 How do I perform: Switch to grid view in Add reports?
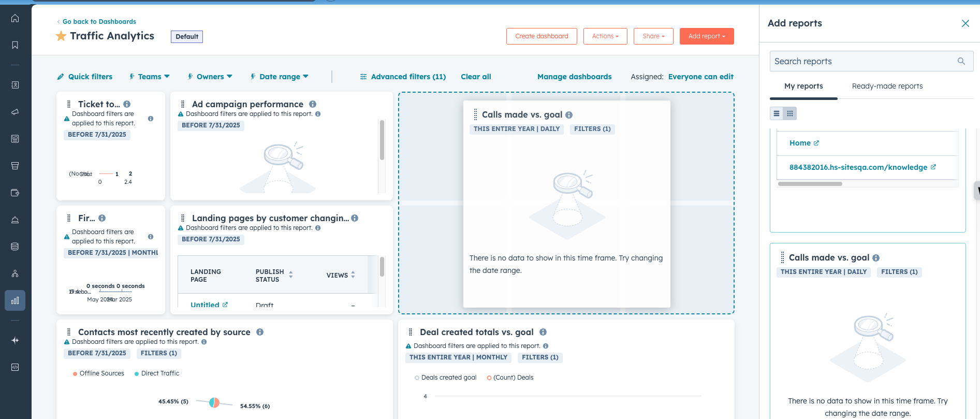[790, 113]
